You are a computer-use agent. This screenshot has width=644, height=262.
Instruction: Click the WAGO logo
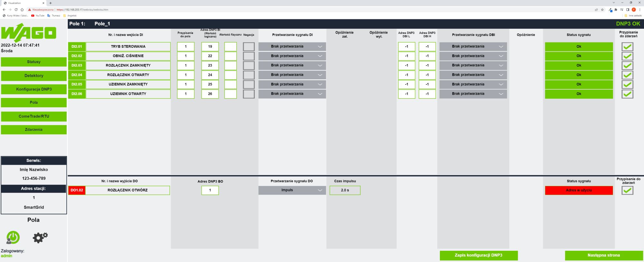point(29,33)
